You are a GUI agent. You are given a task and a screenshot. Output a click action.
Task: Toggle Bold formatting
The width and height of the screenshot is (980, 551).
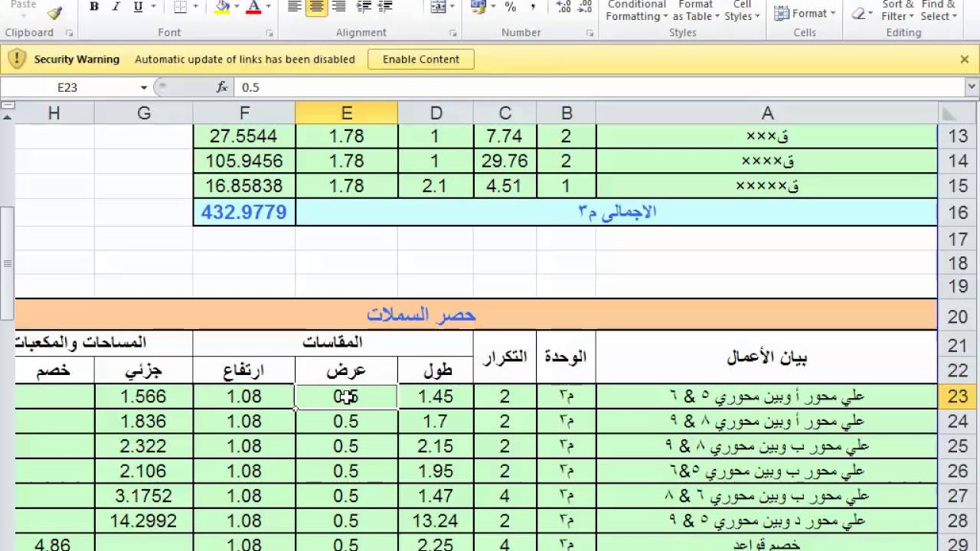(x=93, y=7)
